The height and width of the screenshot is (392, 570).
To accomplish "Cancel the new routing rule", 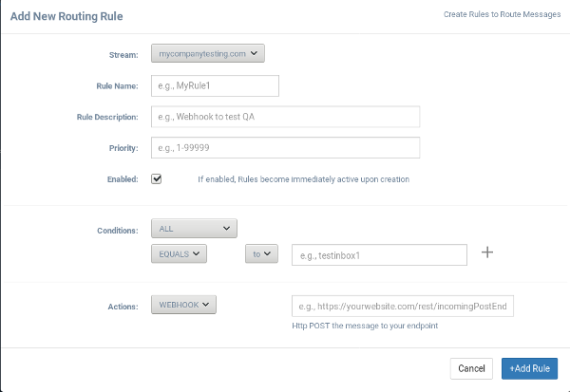I will tap(471, 368).
